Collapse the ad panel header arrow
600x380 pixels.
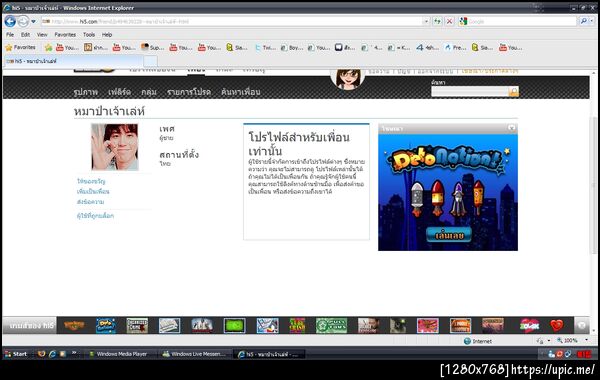[511, 128]
